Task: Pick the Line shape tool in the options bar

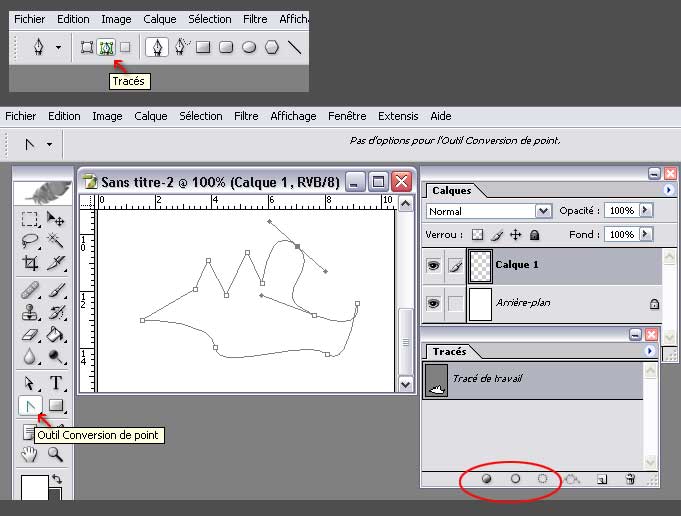Action: point(295,47)
